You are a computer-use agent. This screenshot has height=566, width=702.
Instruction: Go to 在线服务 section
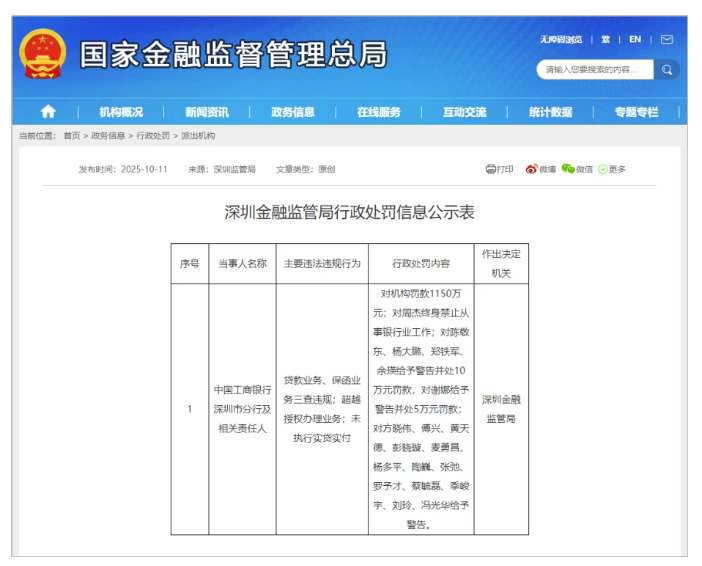[379, 112]
